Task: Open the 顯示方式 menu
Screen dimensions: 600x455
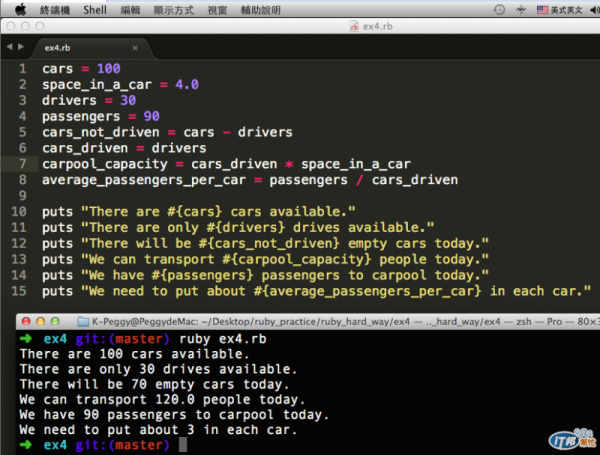Action: pyautogui.click(x=173, y=10)
